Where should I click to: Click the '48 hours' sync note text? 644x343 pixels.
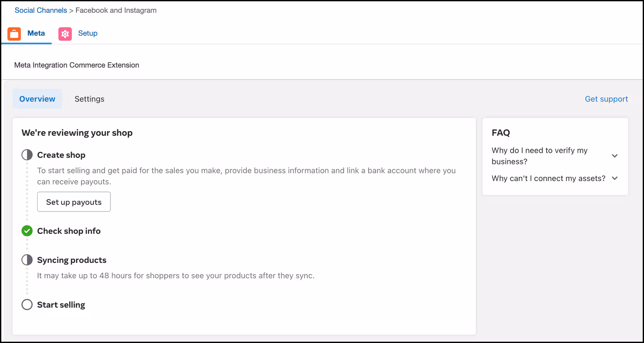(175, 276)
